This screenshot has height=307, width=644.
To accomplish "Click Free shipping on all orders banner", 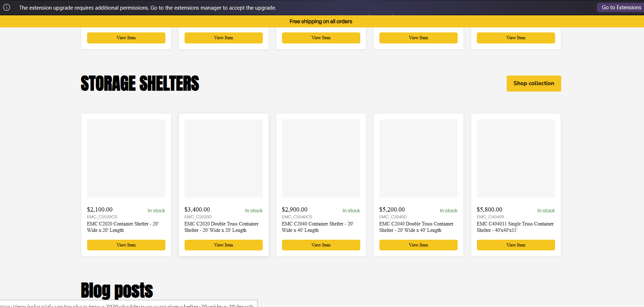I will [x=321, y=21].
